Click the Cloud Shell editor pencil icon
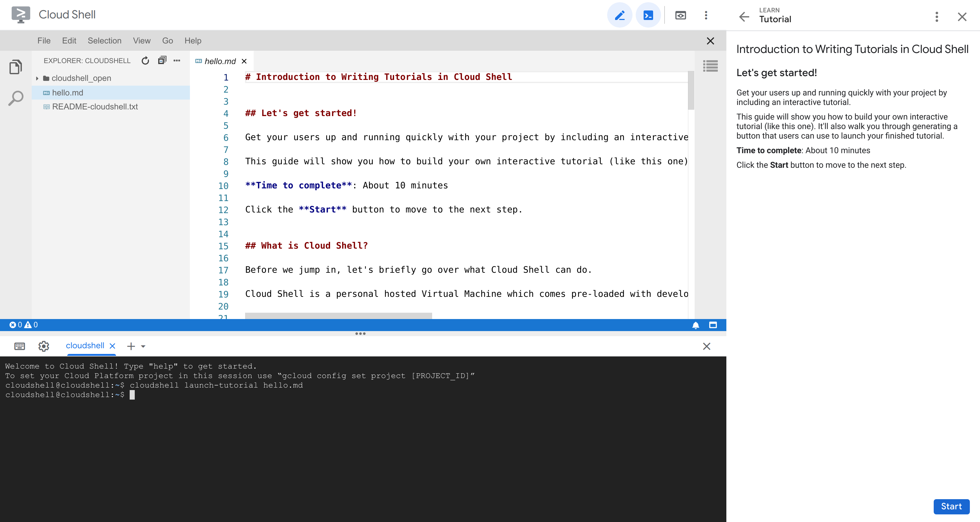Viewport: 980px width, 522px height. (620, 15)
